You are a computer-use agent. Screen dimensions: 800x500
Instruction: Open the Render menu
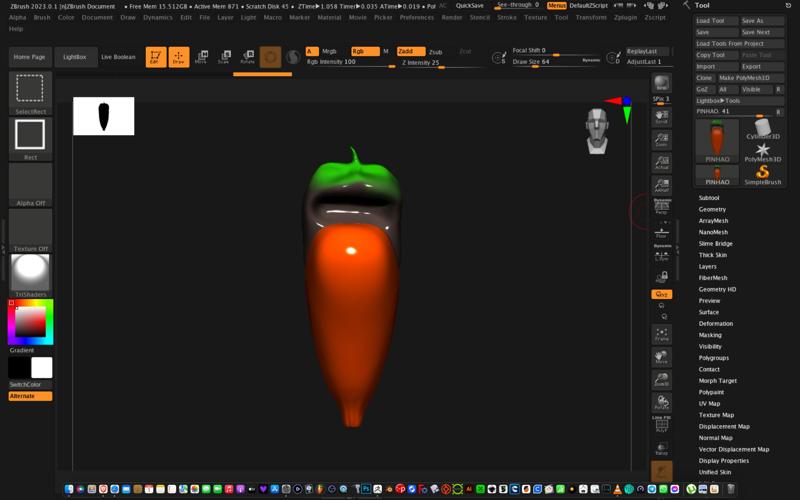coord(452,17)
